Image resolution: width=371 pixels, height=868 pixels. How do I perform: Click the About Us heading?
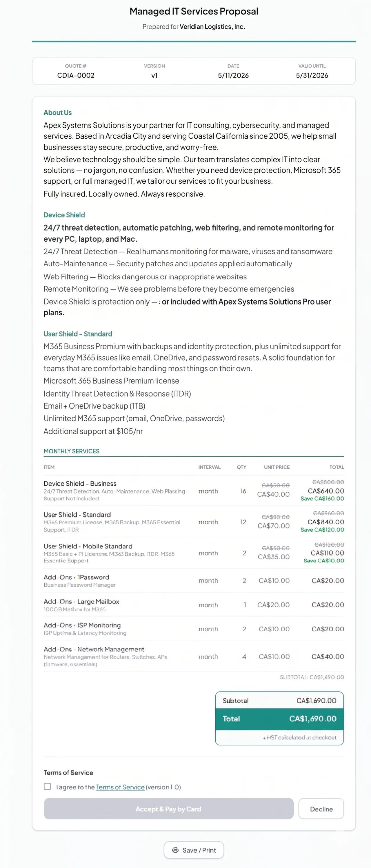pyautogui.click(x=58, y=113)
